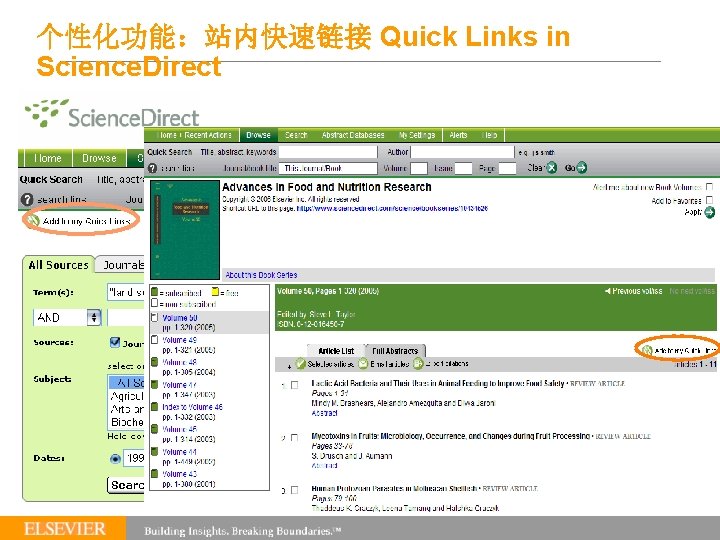Open the Help tab in navigation bar
The width and height of the screenshot is (720, 540).
[x=489, y=135]
